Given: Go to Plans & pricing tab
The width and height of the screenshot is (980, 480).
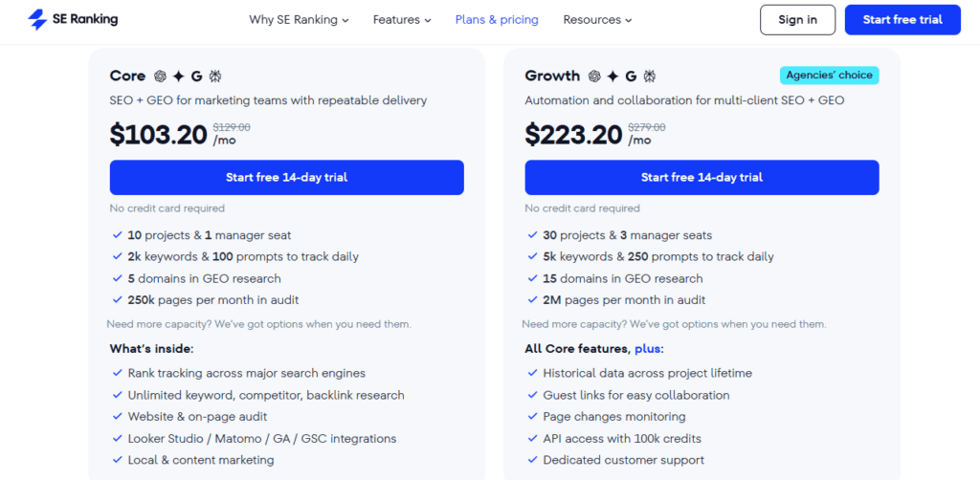Looking at the screenshot, I should pyautogui.click(x=497, y=20).
